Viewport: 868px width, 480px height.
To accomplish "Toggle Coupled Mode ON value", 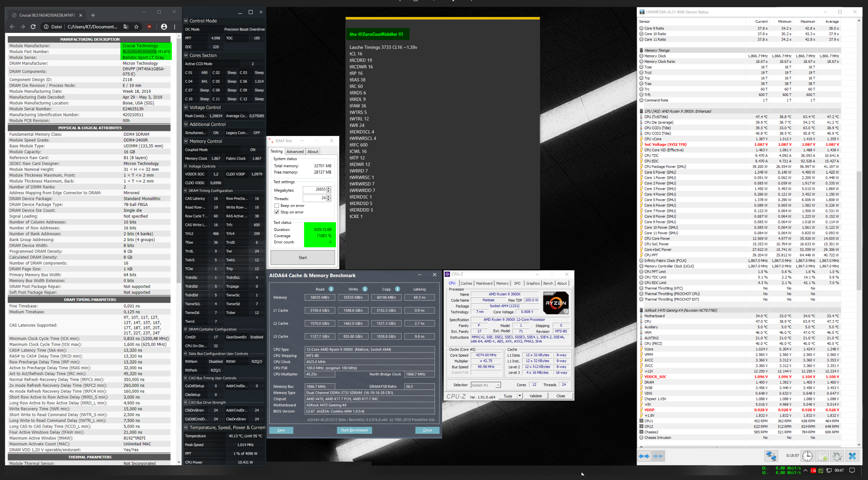I will point(252,150).
